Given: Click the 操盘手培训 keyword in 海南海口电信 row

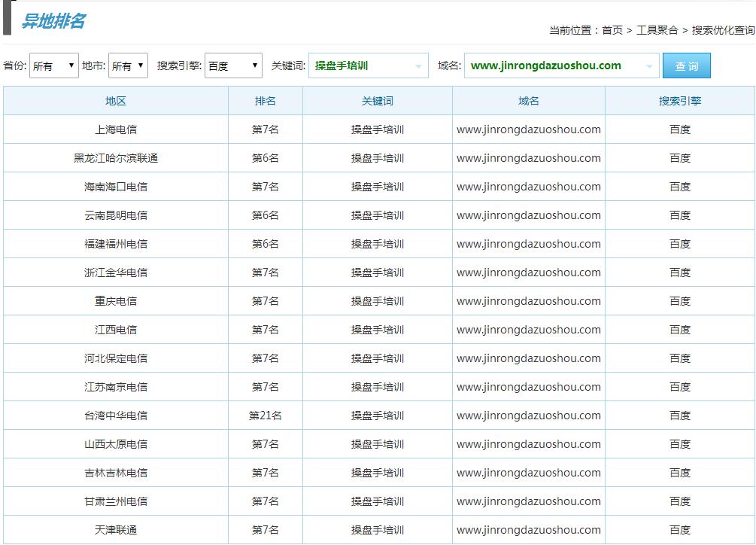Looking at the screenshot, I should (378, 187).
